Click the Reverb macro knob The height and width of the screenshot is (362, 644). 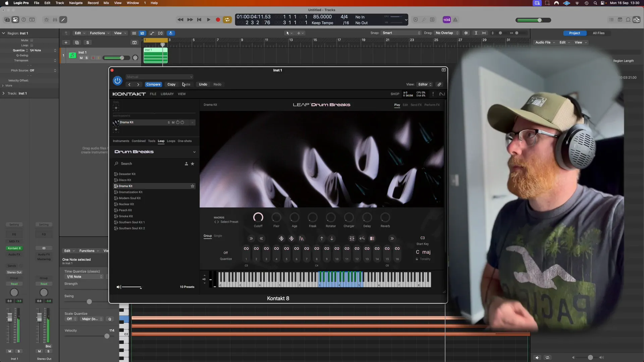tap(385, 218)
